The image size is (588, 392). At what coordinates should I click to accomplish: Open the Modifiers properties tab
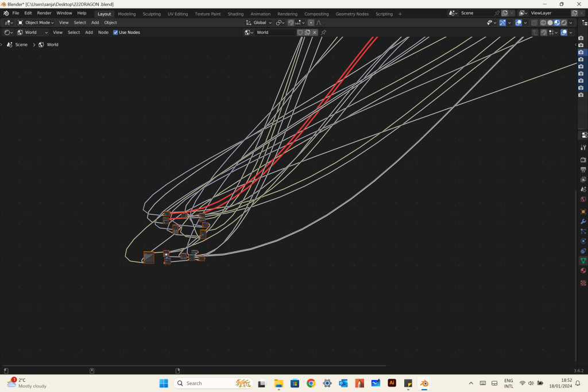tap(583, 222)
